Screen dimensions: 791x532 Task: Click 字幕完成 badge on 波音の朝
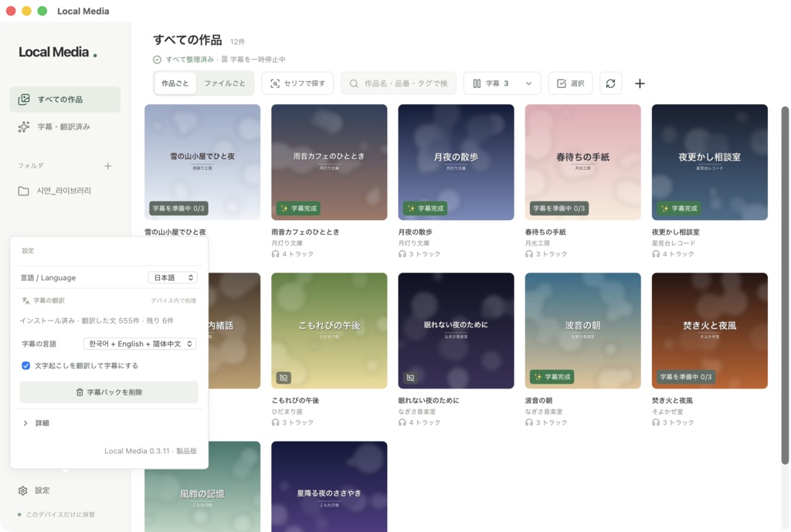552,377
